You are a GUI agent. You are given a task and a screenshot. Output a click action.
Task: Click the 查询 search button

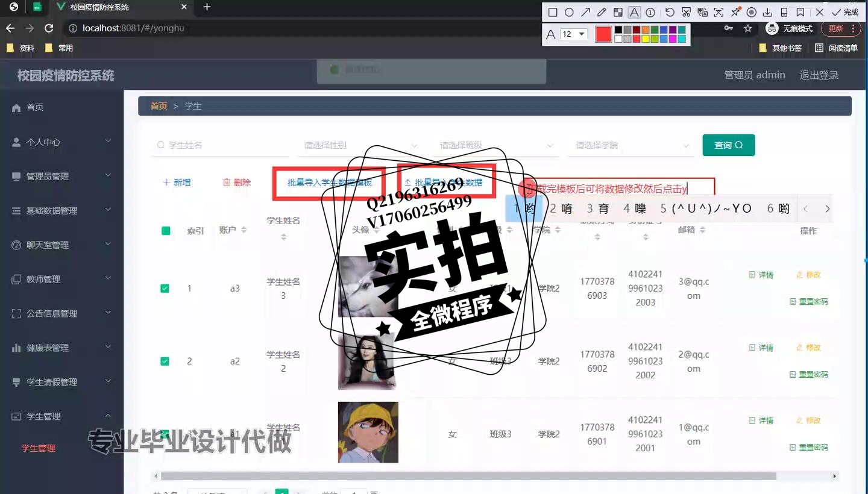click(x=729, y=145)
